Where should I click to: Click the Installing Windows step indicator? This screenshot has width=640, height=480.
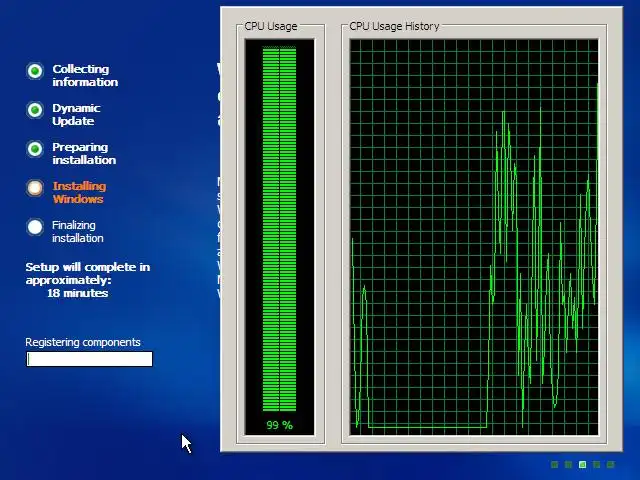tap(35, 188)
